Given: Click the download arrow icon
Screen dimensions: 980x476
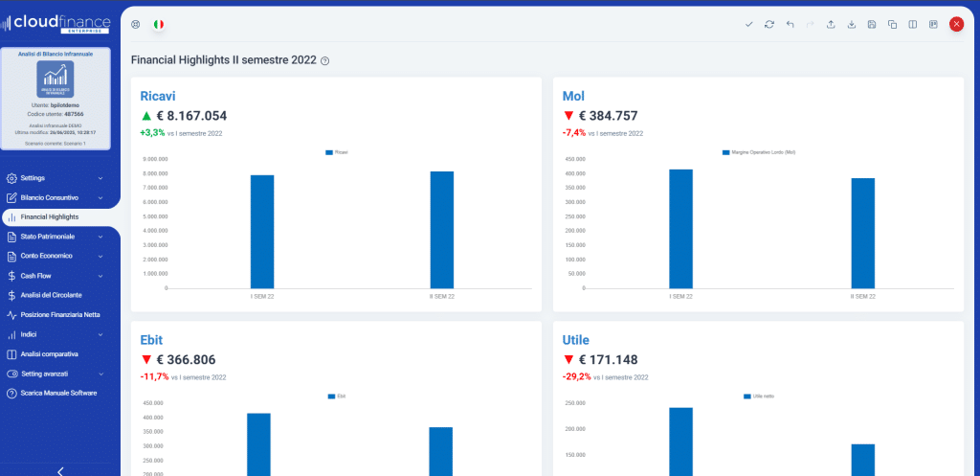Looking at the screenshot, I should [x=851, y=24].
